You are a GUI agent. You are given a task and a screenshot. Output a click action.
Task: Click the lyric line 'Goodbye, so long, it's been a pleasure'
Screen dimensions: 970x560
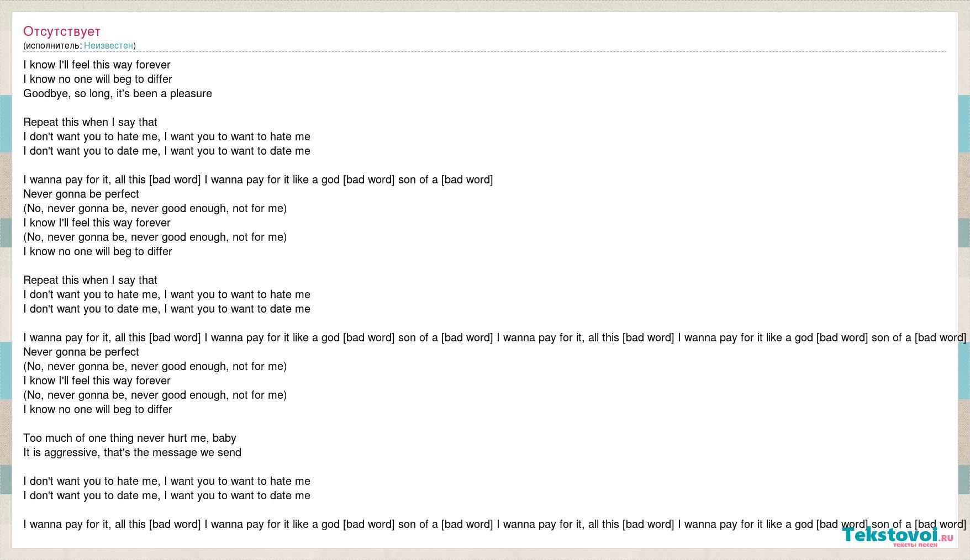[118, 93]
